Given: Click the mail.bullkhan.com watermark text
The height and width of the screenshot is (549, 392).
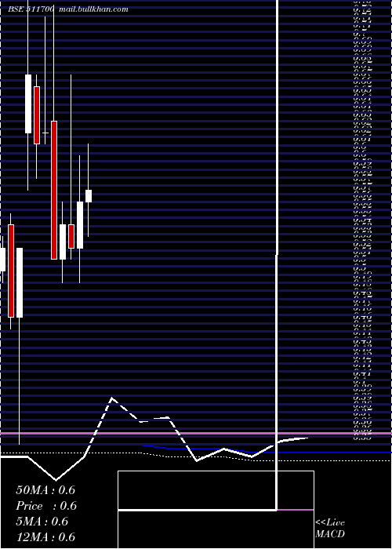Looking at the screenshot, I should pyautogui.click(x=93, y=9).
